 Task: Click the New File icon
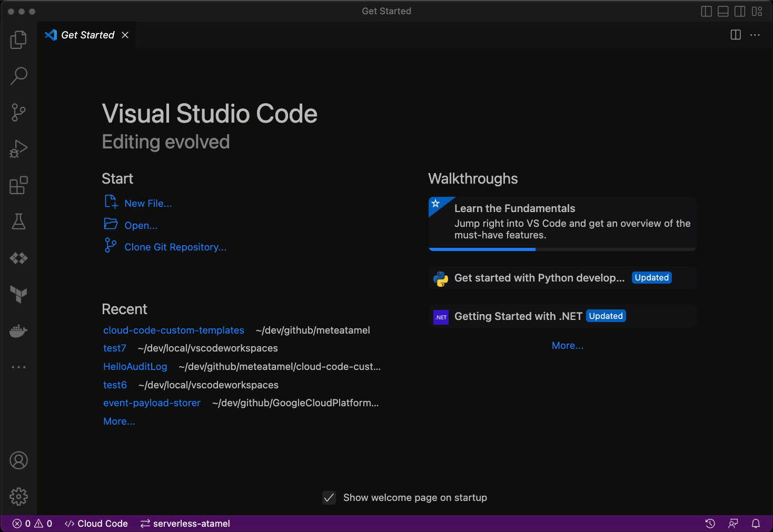point(111,202)
